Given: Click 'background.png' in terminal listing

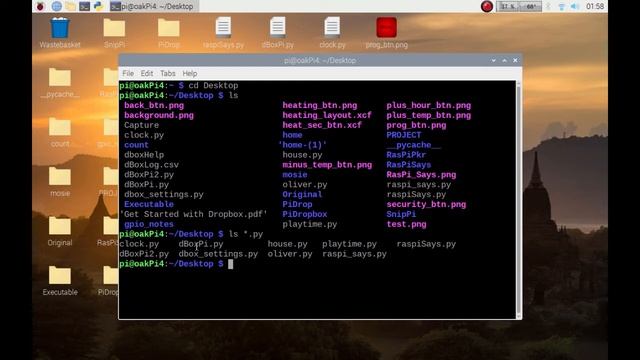Looking at the screenshot, I should click(x=159, y=115).
